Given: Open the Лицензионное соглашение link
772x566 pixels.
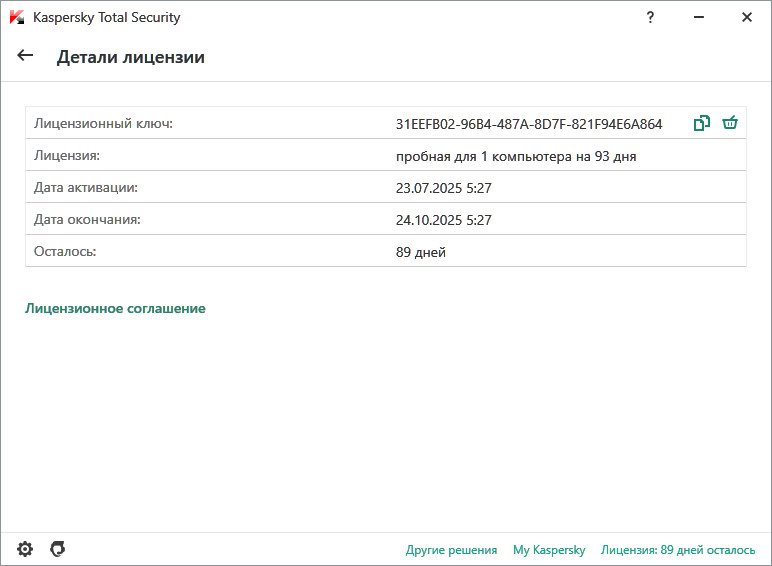Looking at the screenshot, I should tap(115, 309).
